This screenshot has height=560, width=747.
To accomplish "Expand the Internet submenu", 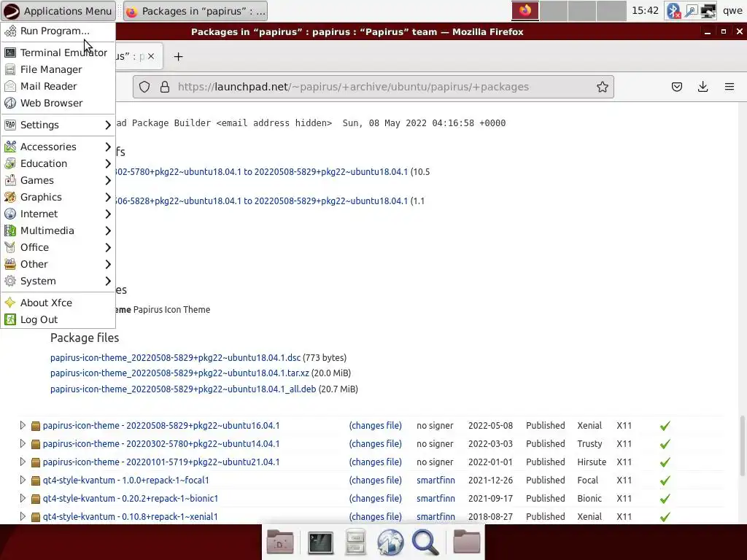I will [x=58, y=214].
